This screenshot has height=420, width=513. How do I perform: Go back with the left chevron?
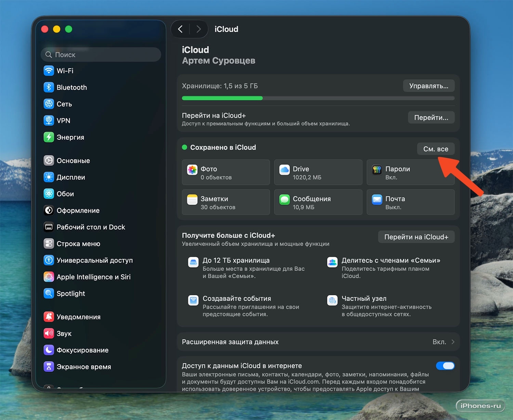pos(181,29)
